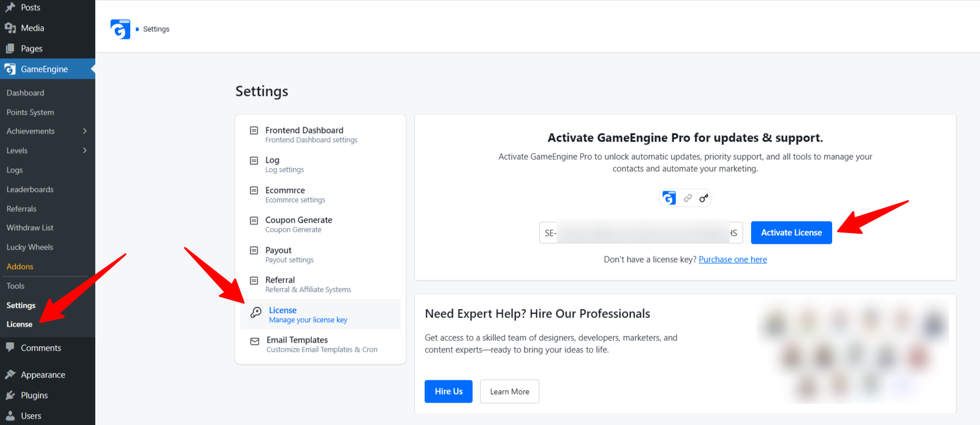
Task: Click the Coupon Generate icon
Action: pos(254,220)
